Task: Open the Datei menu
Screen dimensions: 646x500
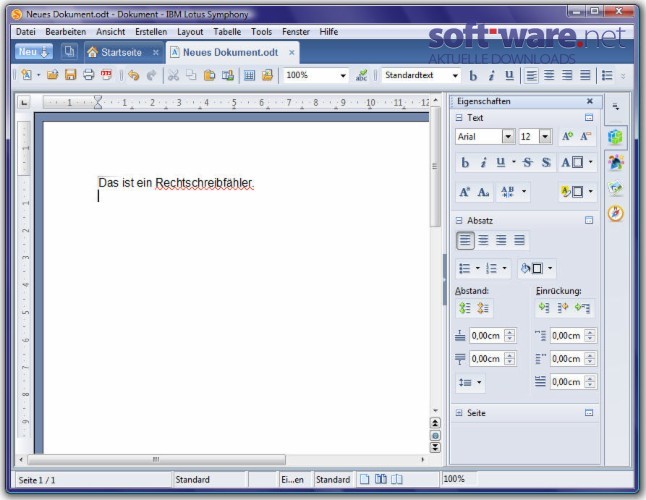Action: pyautogui.click(x=26, y=32)
